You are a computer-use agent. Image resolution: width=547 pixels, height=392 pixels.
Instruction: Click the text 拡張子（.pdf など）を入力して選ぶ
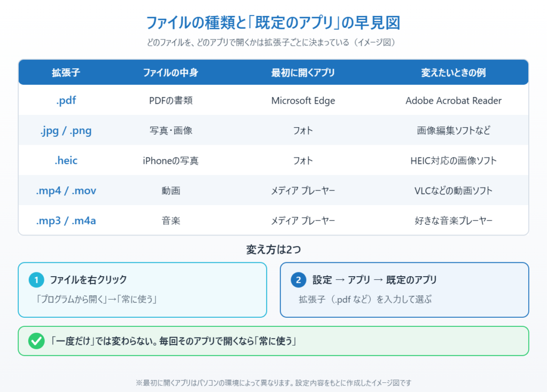pyautogui.click(x=365, y=299)
